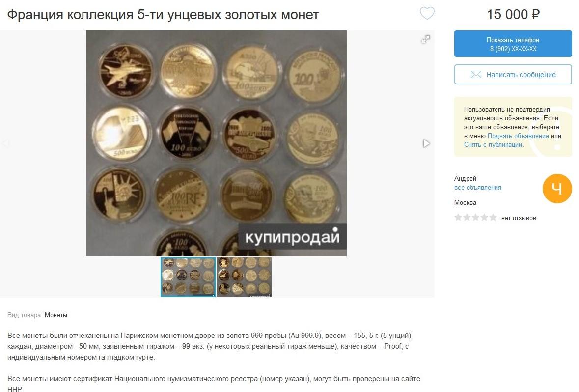This screenshot has width=579, height=392.
Task: Click Написать сообщение button
Action: tap(513, 75)
